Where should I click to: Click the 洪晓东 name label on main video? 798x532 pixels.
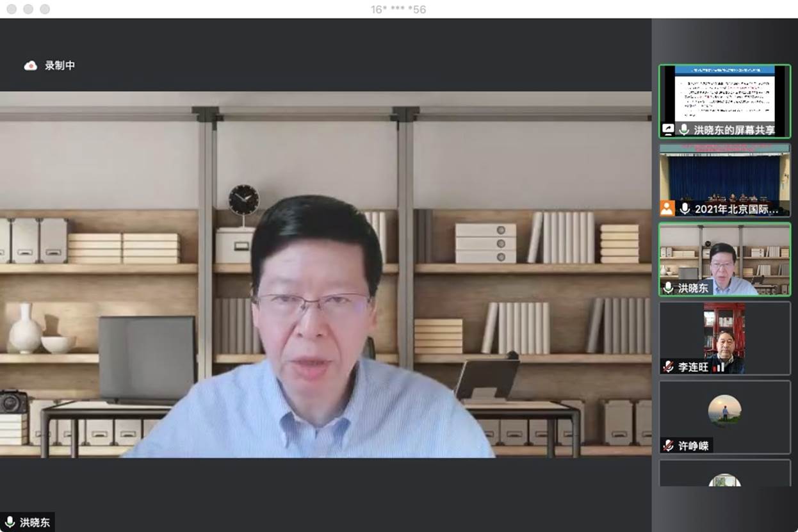pyautogui.click(x=35, y=522)
